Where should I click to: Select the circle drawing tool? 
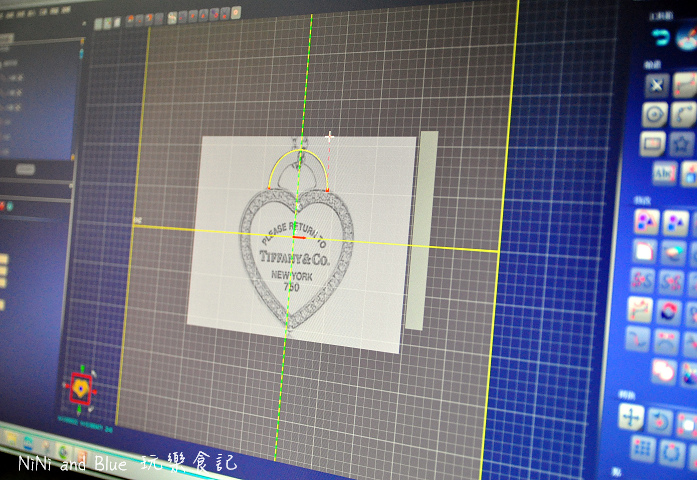coord(655,115)
